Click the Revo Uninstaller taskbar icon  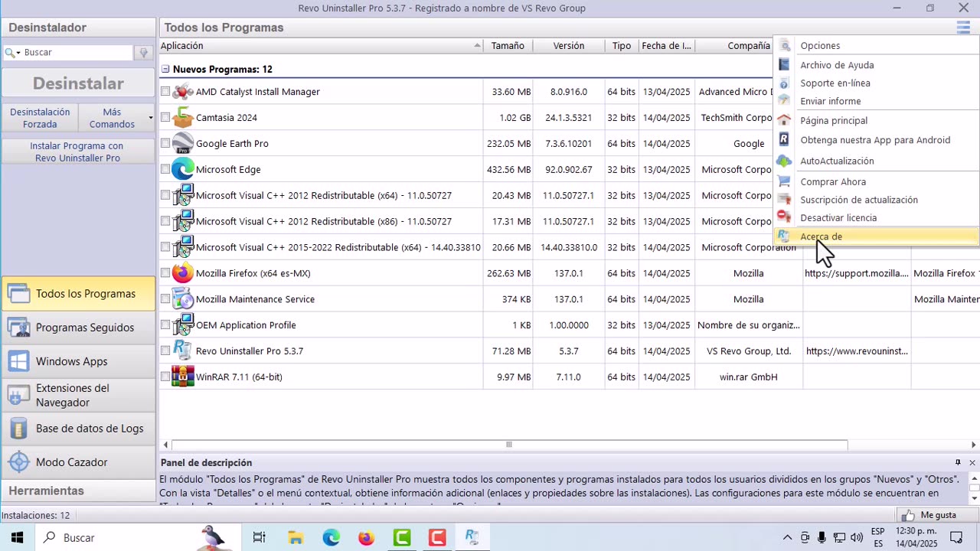[x=472, y=538]
